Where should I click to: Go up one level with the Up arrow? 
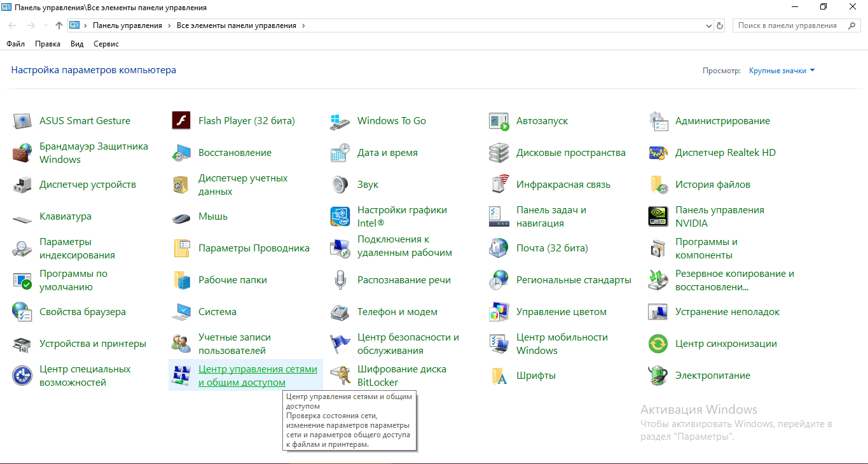click(x=59, y=25)
